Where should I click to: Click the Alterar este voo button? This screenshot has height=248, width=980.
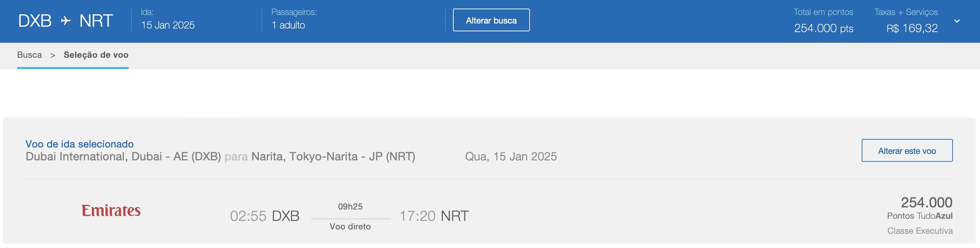907,151
